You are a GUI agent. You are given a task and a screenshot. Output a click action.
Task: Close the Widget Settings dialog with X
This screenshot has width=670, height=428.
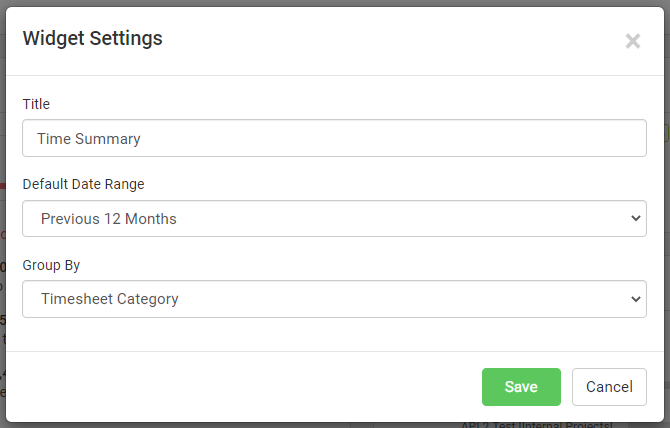632,41
